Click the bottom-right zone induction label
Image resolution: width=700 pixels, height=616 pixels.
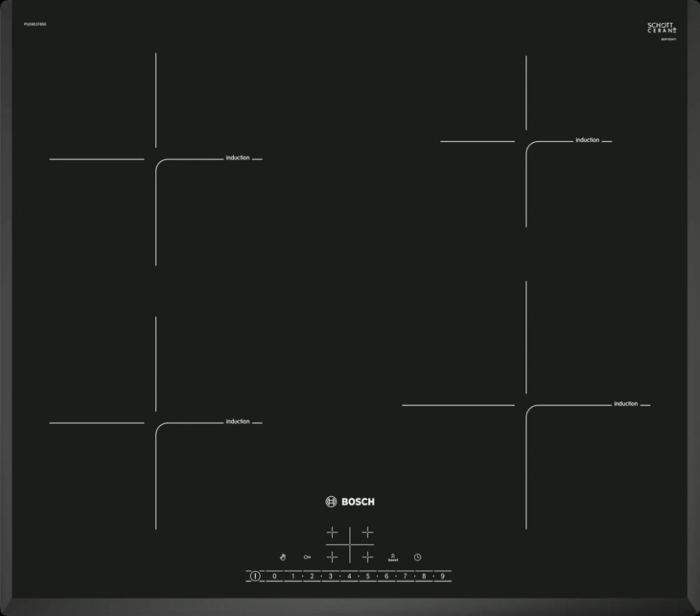click(626, 404)
